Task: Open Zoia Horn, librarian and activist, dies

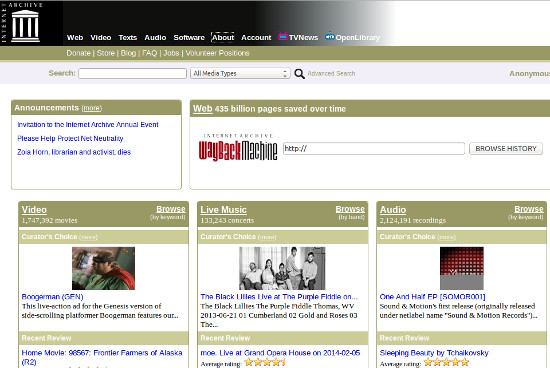Action: (74, 152)
